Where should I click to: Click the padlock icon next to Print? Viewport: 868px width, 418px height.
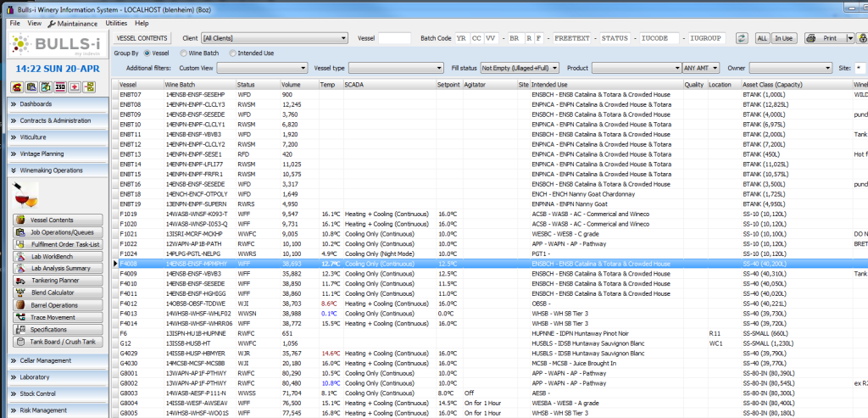[862, 38]
